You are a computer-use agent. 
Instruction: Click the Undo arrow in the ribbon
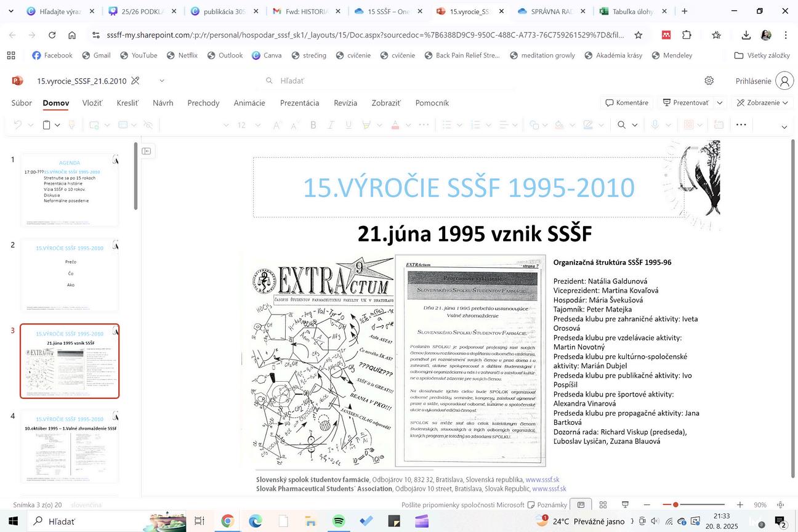[18, 125]
